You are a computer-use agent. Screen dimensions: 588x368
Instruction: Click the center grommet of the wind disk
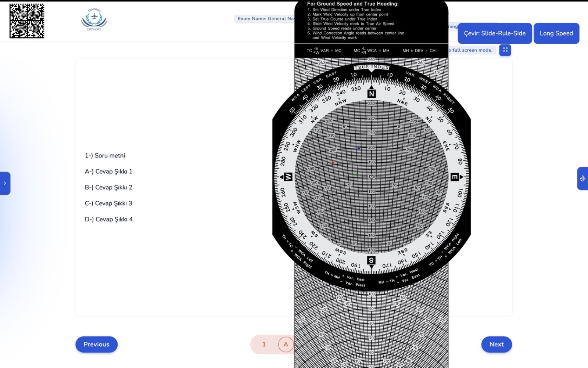372,177
